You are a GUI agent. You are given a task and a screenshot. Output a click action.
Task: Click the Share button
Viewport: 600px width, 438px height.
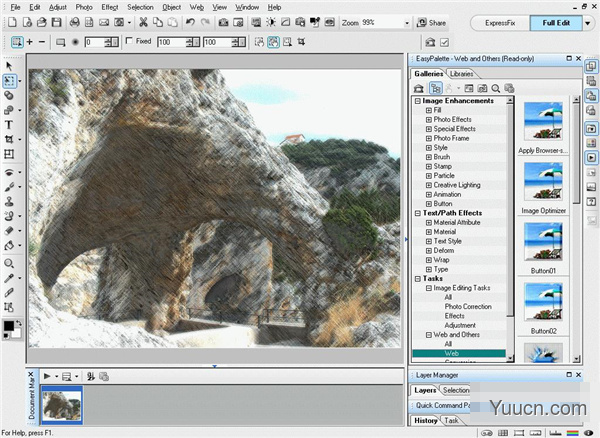click(x=432, y=23)
